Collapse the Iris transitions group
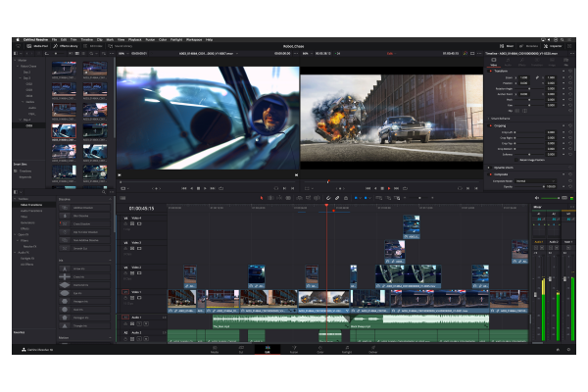588x392 pixels. coord(110,261)
